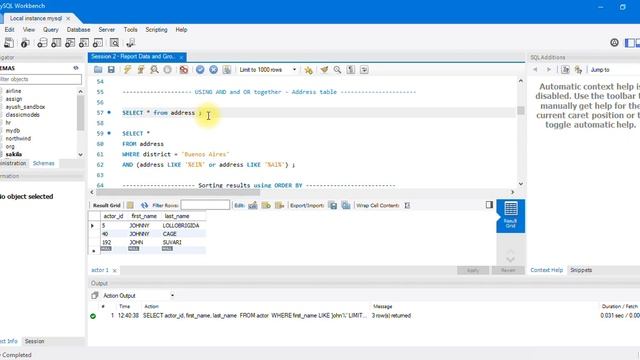
Task: Open the Help menu
Action: pos(181,30)
